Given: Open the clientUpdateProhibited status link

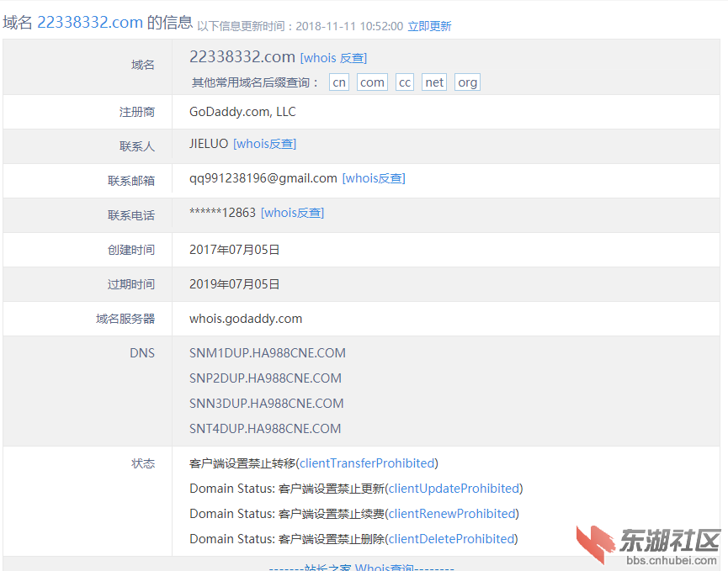Looking at the screenshot, I should (454, 489).
